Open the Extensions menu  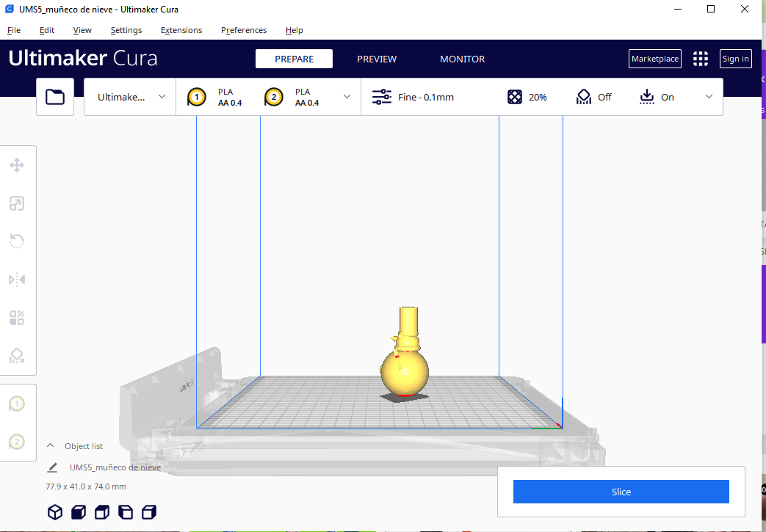pyautogui.click(x=181, y=30)
